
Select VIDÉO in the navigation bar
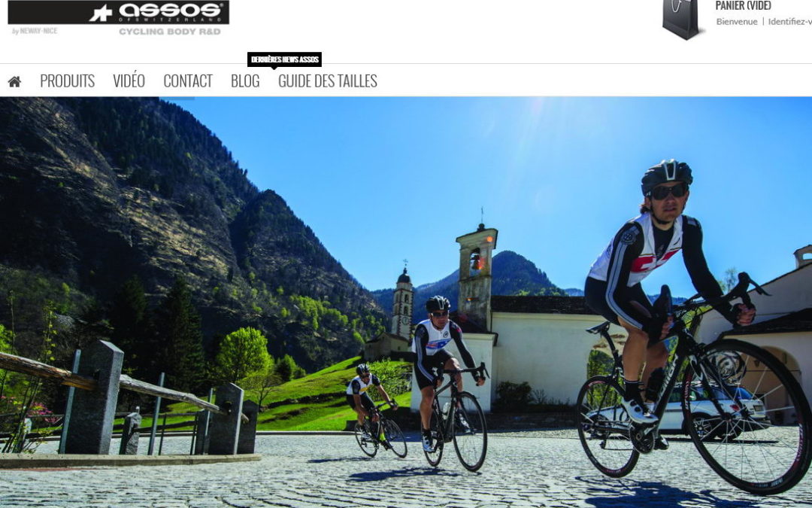129,81
